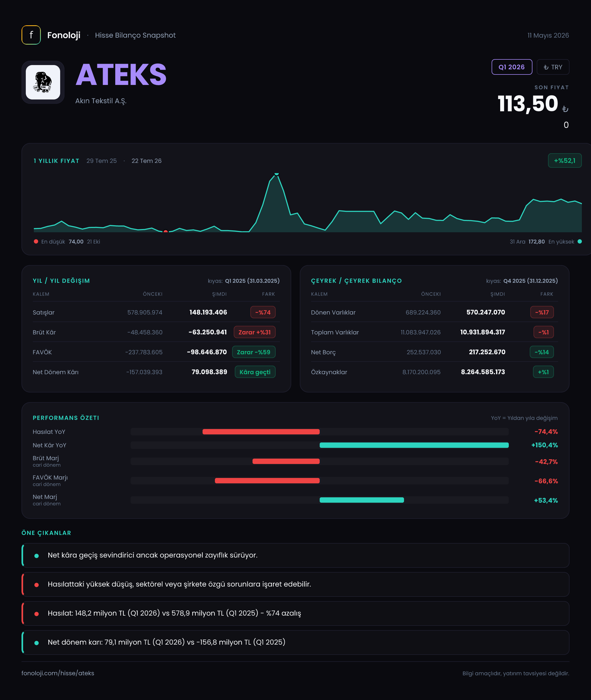The image size is (591, 700).
Task: Click the ÇEYREK / ÇEYREK BILANÇO heading
Action: tap(356, 281)
